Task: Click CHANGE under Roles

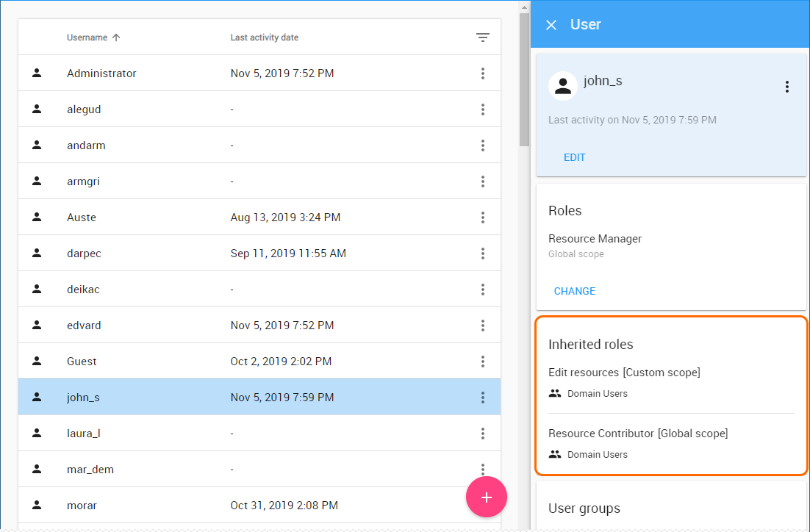Action: 574,291
